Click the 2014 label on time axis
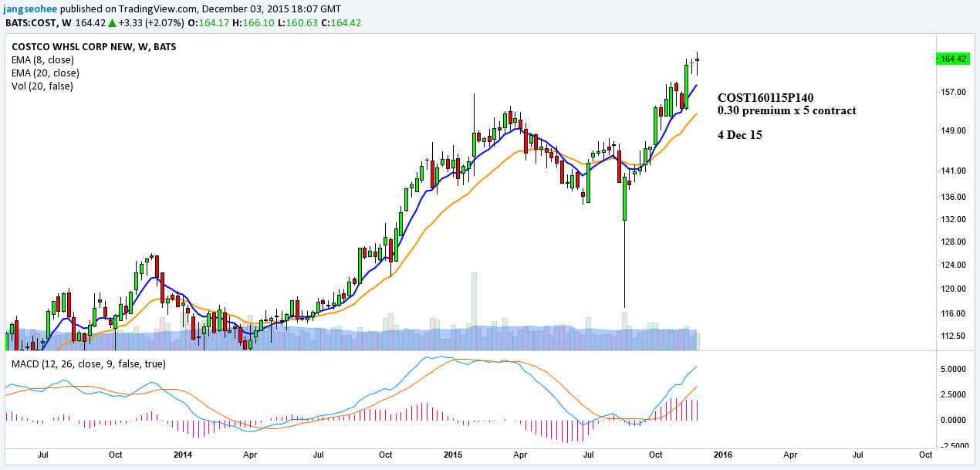 click(x=183, y=455)
